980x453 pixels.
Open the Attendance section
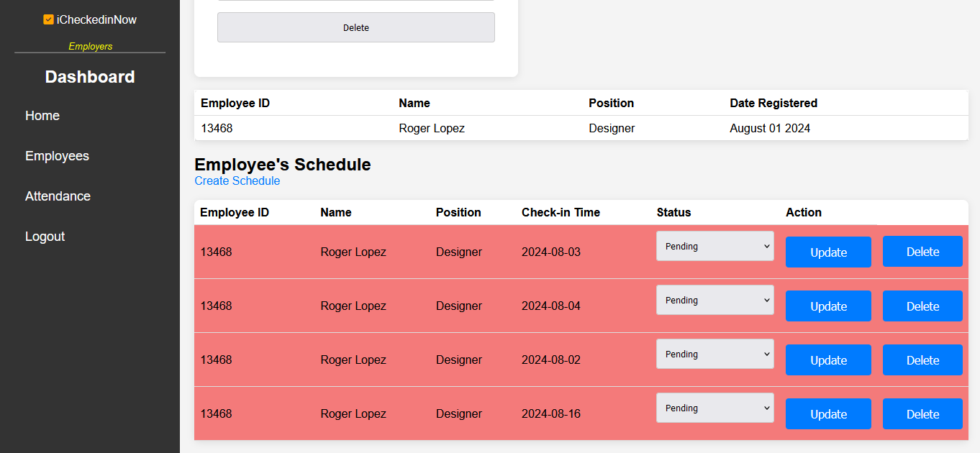(58, 196)
